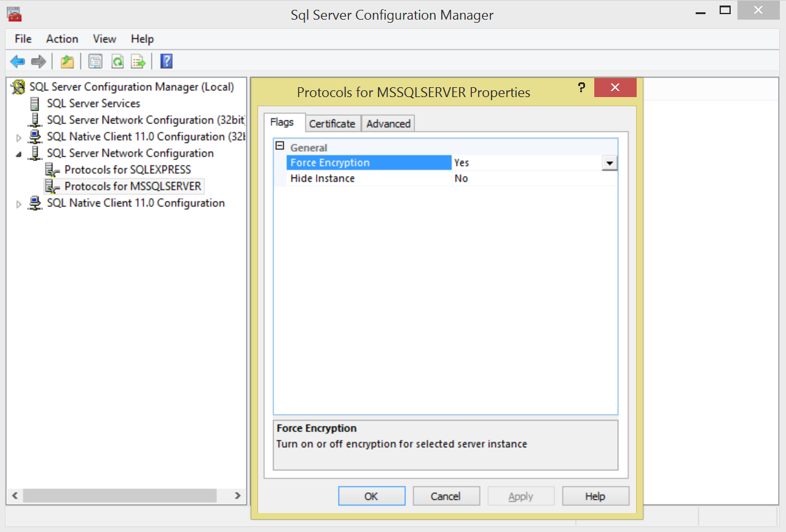Switch to the Advanced tab
786x532 pixels.
[388, 123]
